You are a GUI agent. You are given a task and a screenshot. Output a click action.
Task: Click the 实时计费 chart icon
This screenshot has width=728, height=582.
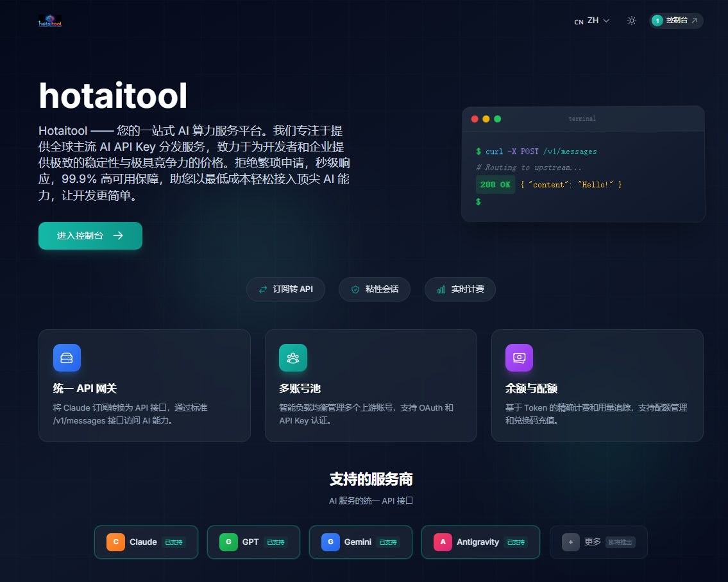[x=441, y=289]
